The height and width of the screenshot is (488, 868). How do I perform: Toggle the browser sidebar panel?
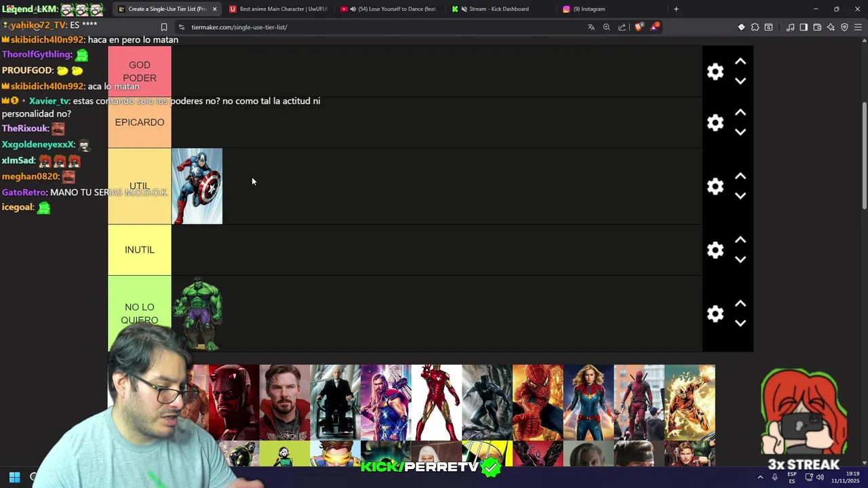(804, 27)
